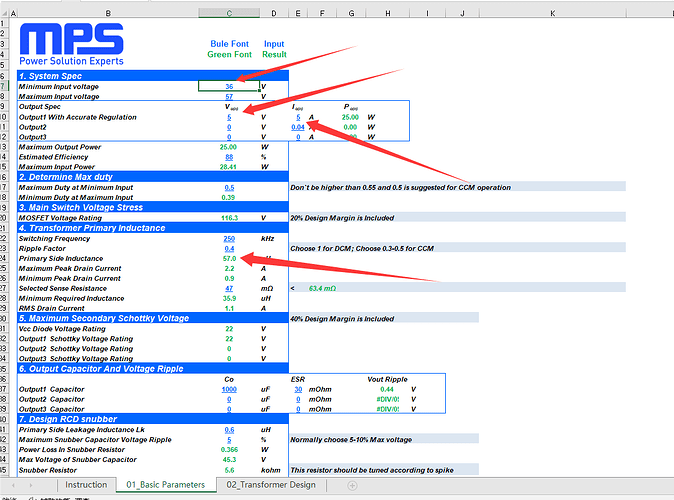Viewport: 674px width, 500px height.
Task: Click the add new sheet plus button
Action: coord(352,485)
